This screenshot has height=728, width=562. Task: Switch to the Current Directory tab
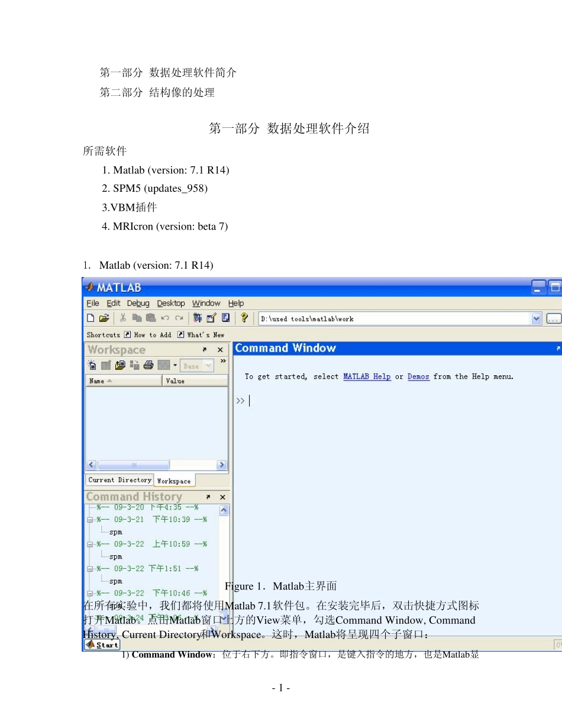[x=119, y=480]
